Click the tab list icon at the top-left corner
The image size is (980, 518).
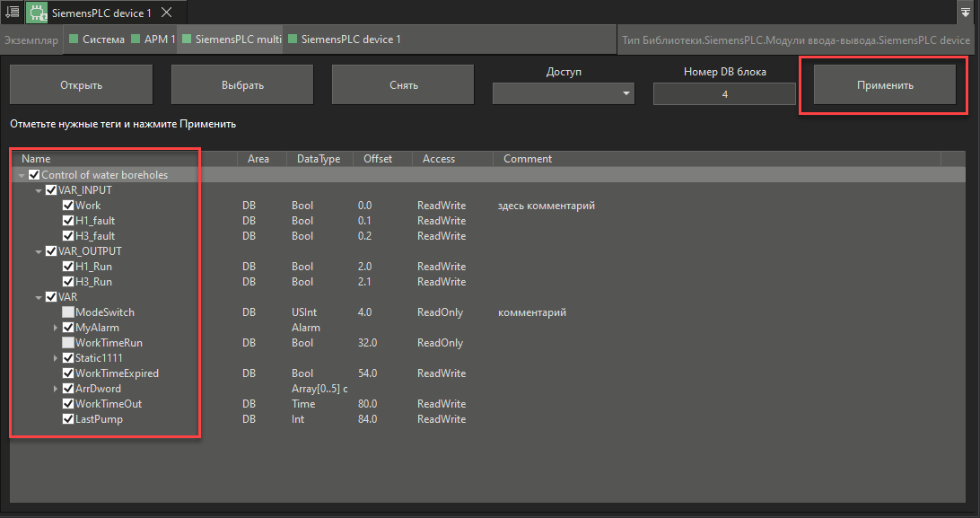coord(12,12)
